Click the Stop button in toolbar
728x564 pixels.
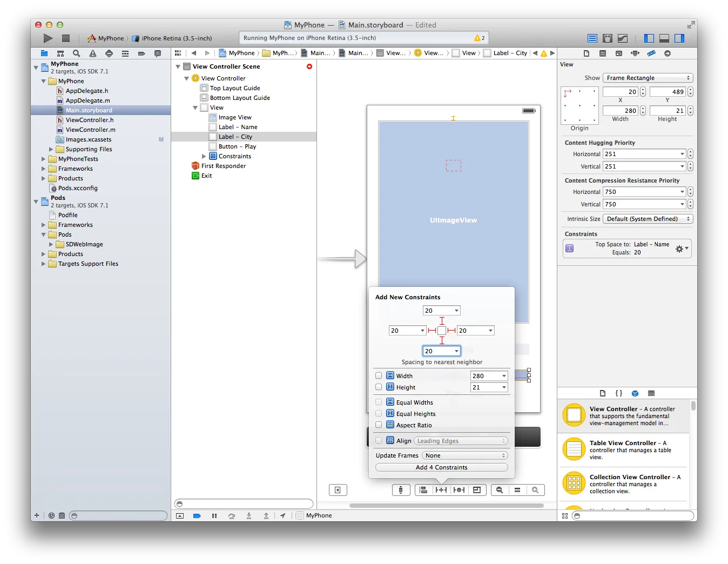click(x=66, y=38)
